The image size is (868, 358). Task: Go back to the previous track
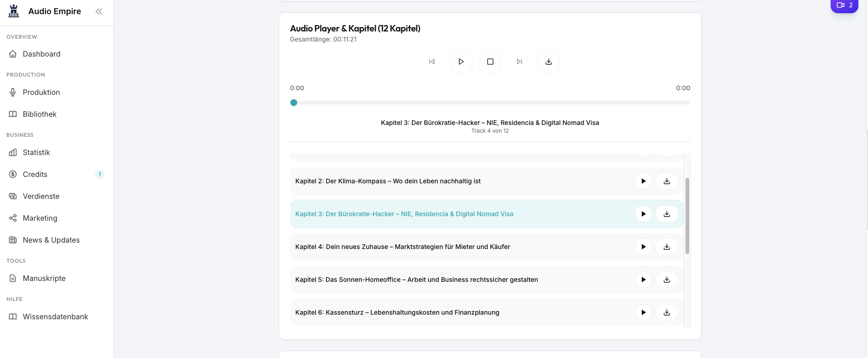[x=432, y=62]
